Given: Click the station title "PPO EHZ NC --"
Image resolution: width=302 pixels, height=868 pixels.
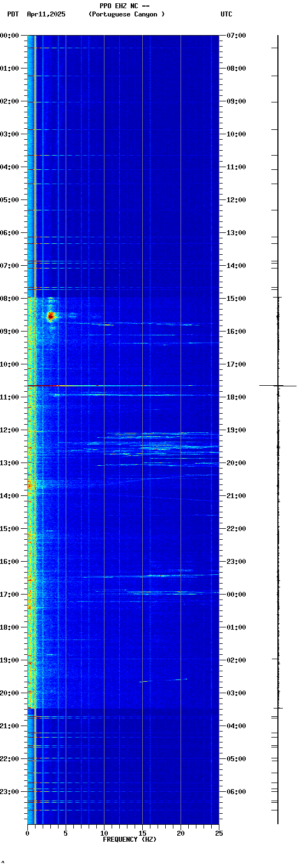Looking at the screenshot, I should (x=125, y=6).
